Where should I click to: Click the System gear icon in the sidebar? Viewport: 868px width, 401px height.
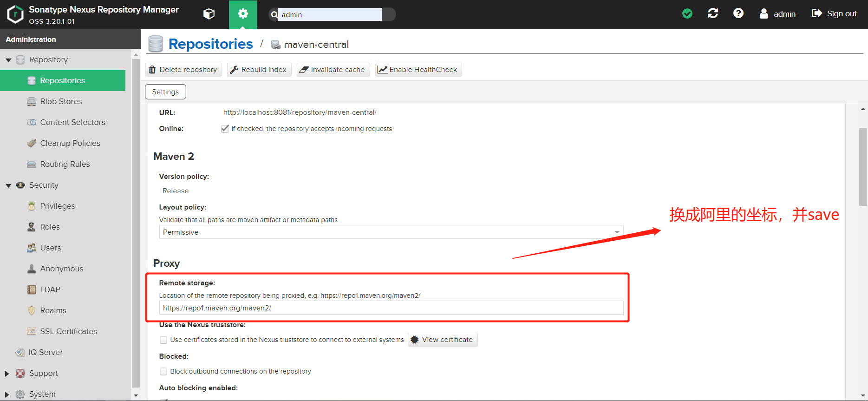click(x=20, y=394)
